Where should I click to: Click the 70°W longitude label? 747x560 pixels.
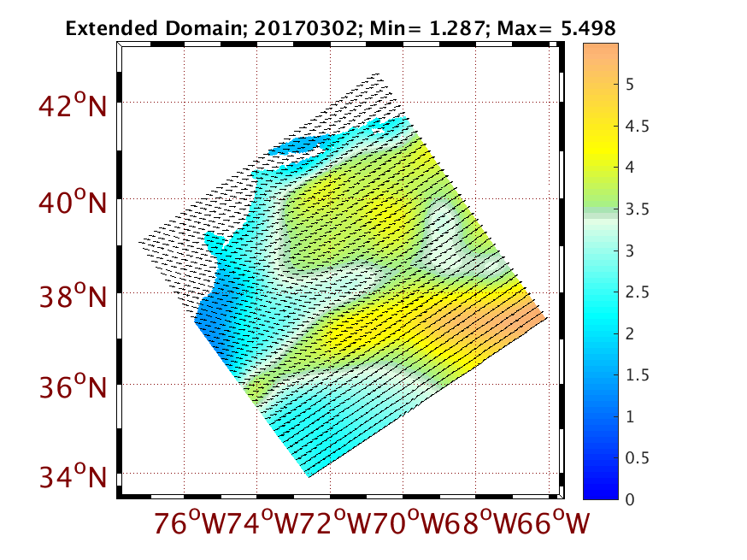pos(409,522)
